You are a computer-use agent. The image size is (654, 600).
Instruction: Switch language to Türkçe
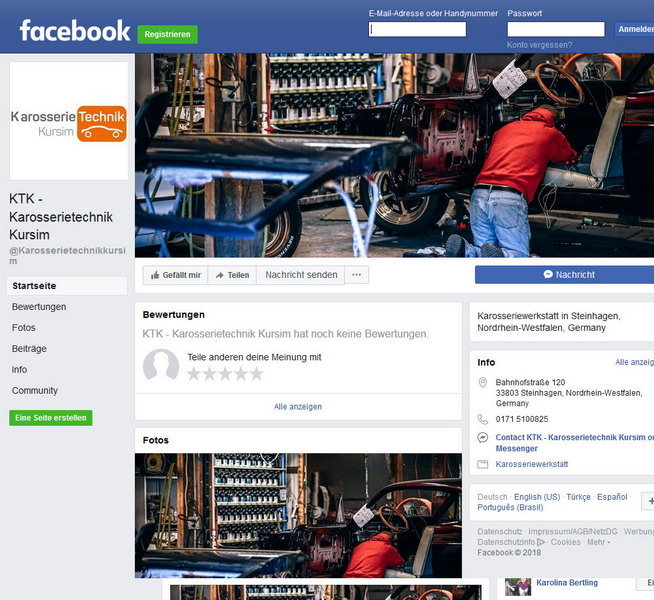578,497
